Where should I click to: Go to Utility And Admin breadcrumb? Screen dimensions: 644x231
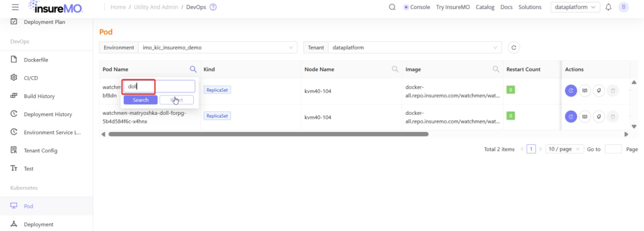156,7
